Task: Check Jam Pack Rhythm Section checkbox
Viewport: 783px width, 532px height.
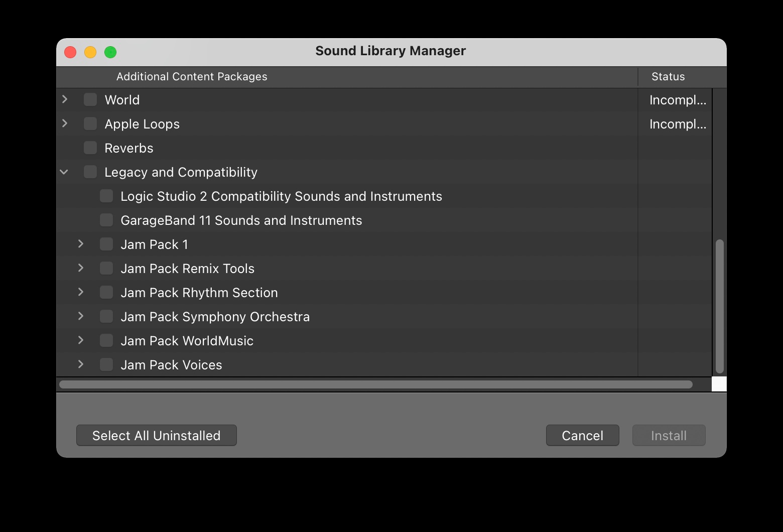Action: (x=106, y=292)
